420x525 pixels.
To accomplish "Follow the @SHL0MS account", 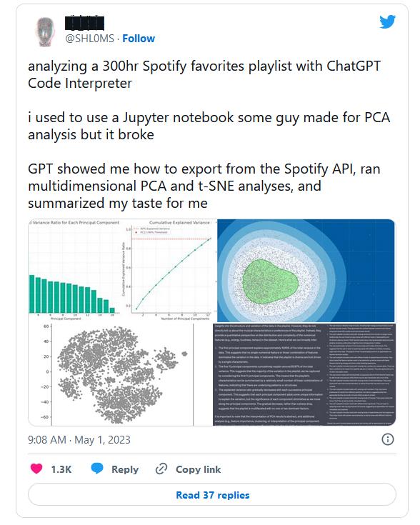I will click(139, 39).
